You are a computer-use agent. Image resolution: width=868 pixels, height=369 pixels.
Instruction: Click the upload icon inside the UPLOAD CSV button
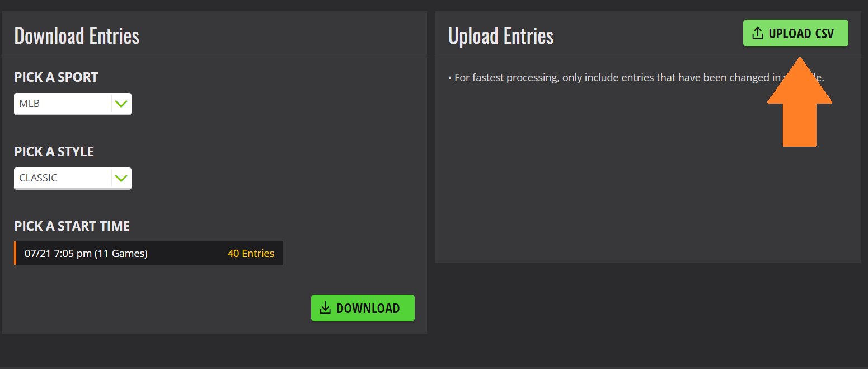(759, 33)
